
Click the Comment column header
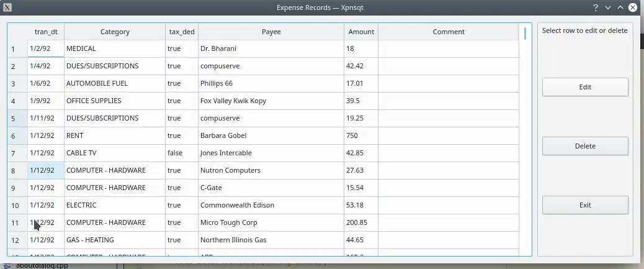(449, 32)
